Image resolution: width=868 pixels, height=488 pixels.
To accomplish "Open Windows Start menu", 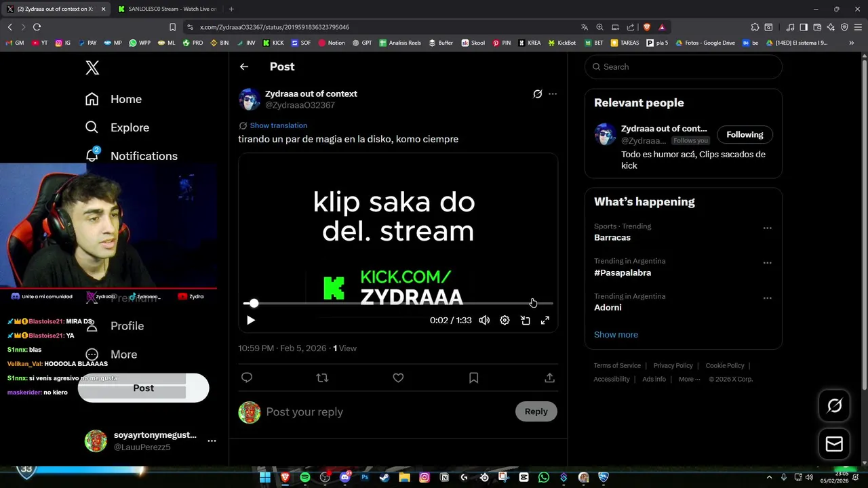I will click(x=265, y=477).
